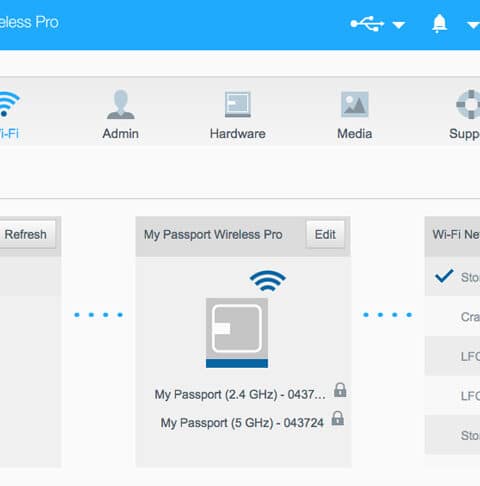The width and height of the screenshot is (480, 486).
Task: Select 'My Passport (5 GHz) - 043724' text
Action: (242, 423)
